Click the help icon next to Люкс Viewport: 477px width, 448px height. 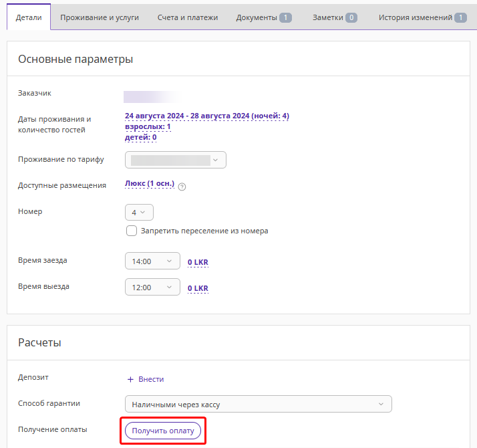tap(182, 187)
